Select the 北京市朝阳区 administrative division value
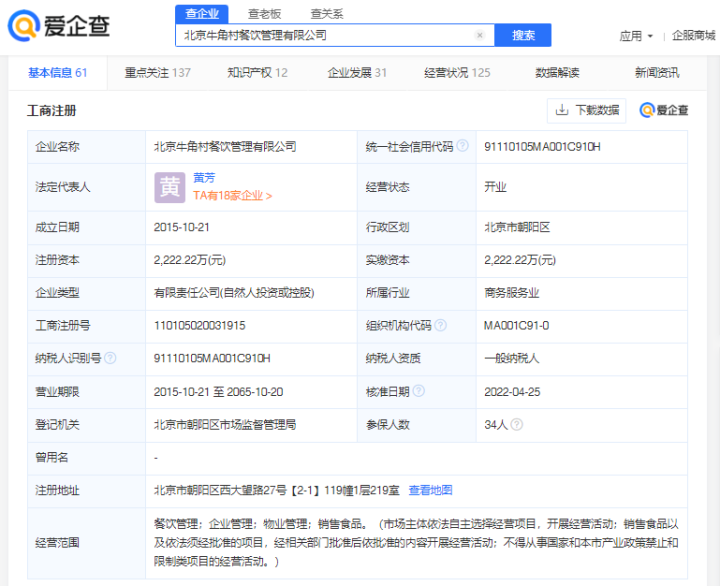 (517, 227)
